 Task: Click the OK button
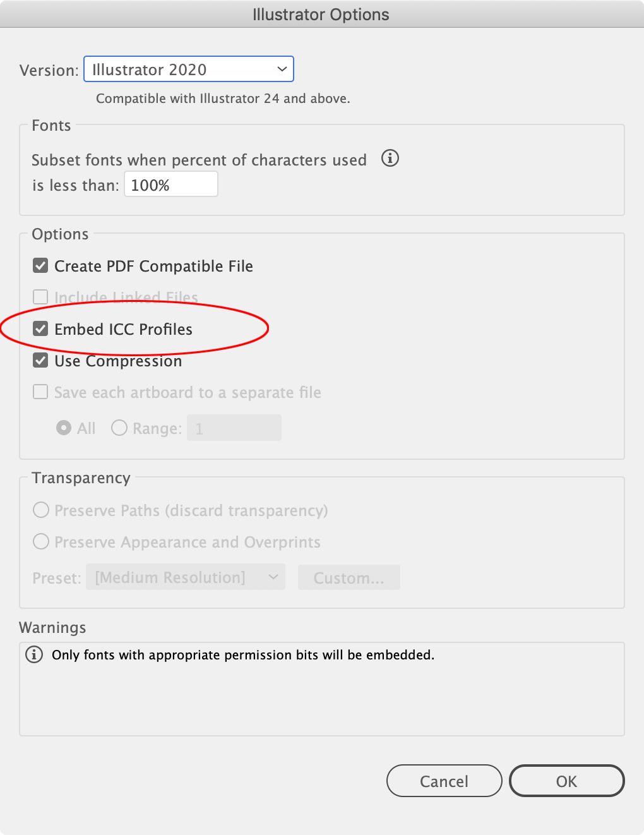pyautogui.click(x=566, y=781)
